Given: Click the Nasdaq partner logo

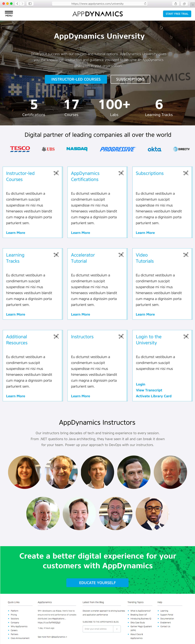Looking at the screenshot, I should click(77, 149).
